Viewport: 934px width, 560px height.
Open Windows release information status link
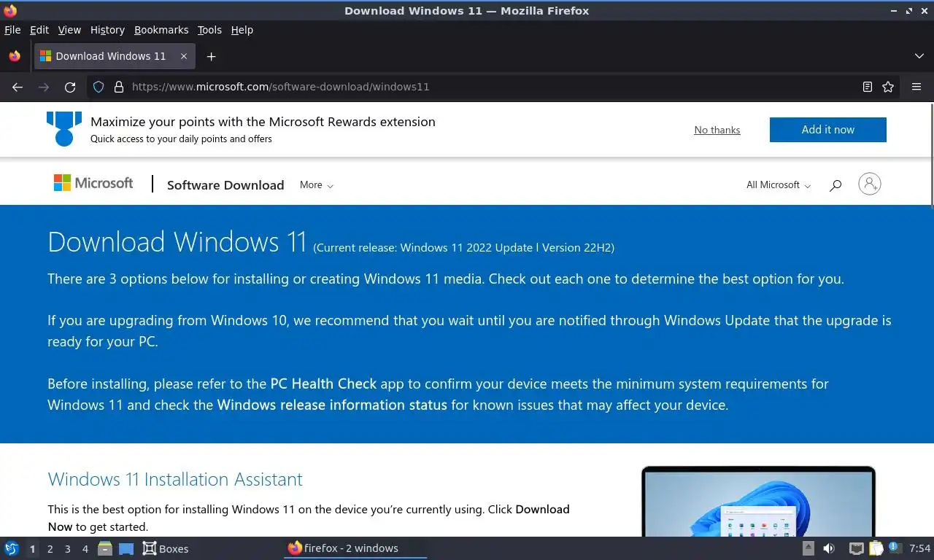332,405
